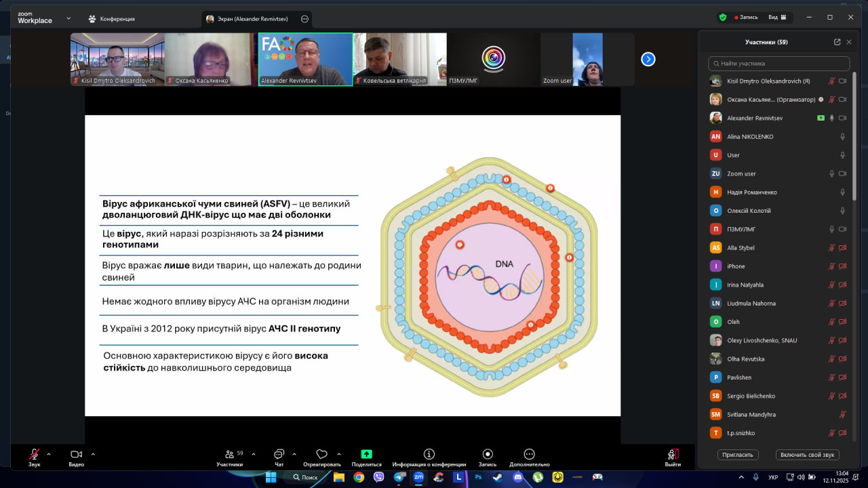The width and height of the screenshot is (868, 488).
Task: Click the Включить свой звук button
Action: click(807, 455)
